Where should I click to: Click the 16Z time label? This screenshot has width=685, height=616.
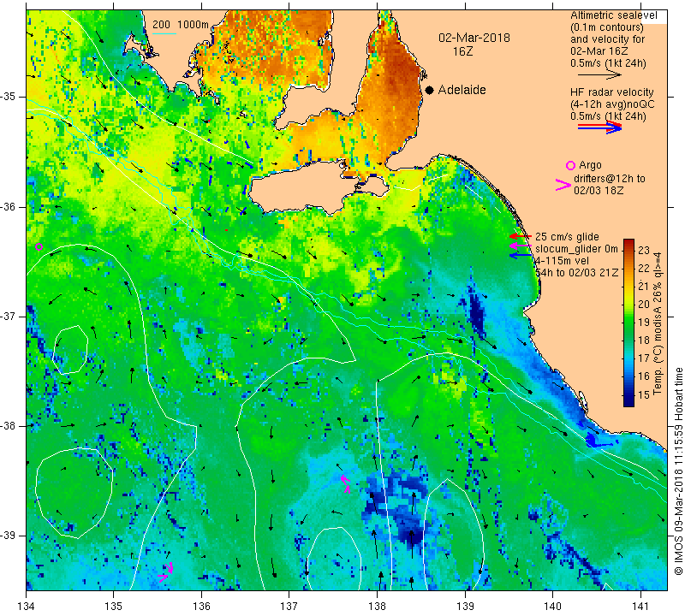coord(462,51)
